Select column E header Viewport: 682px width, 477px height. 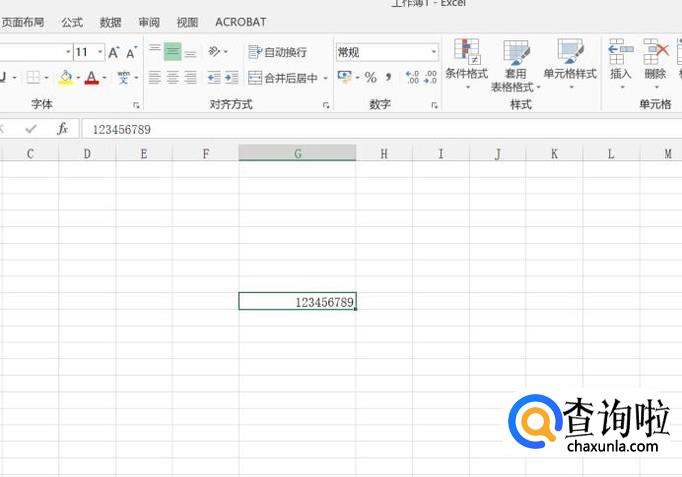coord(144,153)
